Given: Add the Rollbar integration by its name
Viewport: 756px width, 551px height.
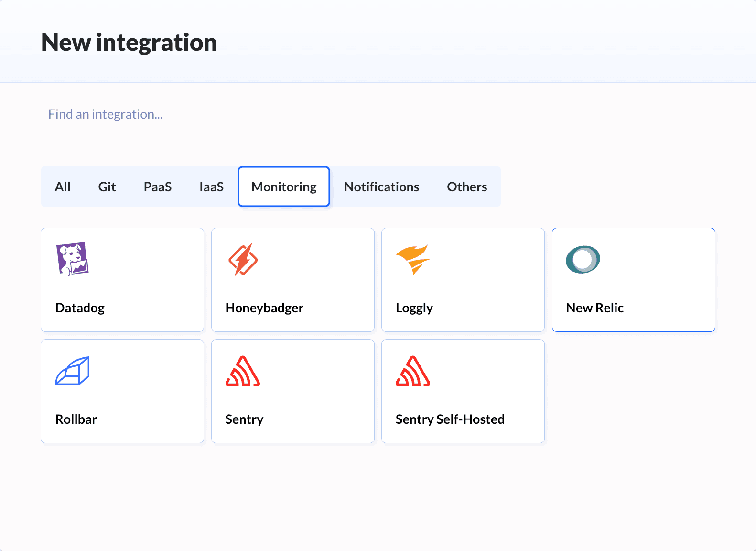Looking at the screenshot, I should [x=76, y=419].
